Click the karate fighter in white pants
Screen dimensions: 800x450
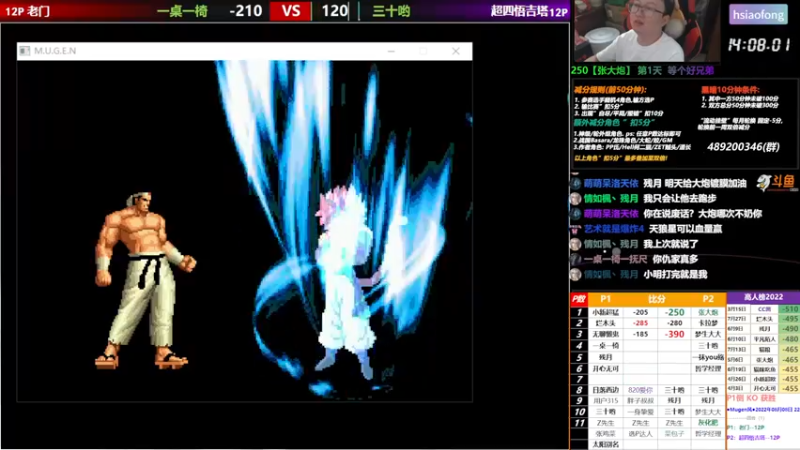coord(145,280)
